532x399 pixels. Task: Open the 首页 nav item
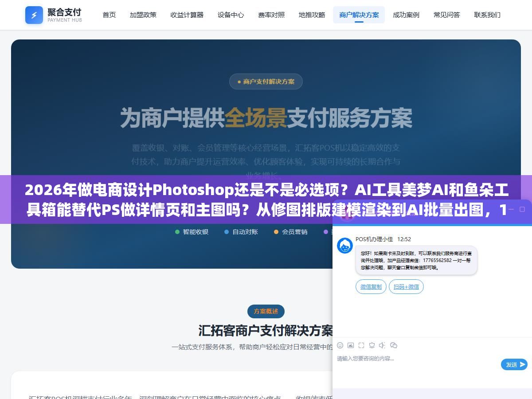coord(109,15)
